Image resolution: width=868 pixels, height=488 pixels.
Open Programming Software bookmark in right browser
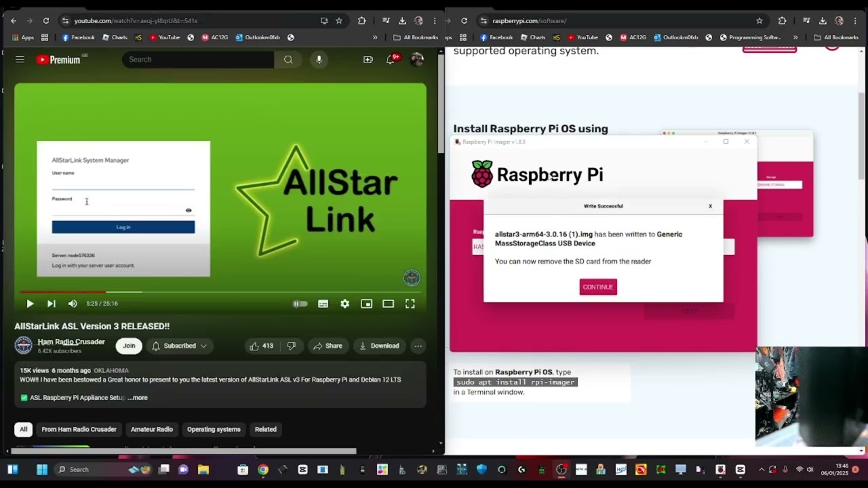click(751, 37)
